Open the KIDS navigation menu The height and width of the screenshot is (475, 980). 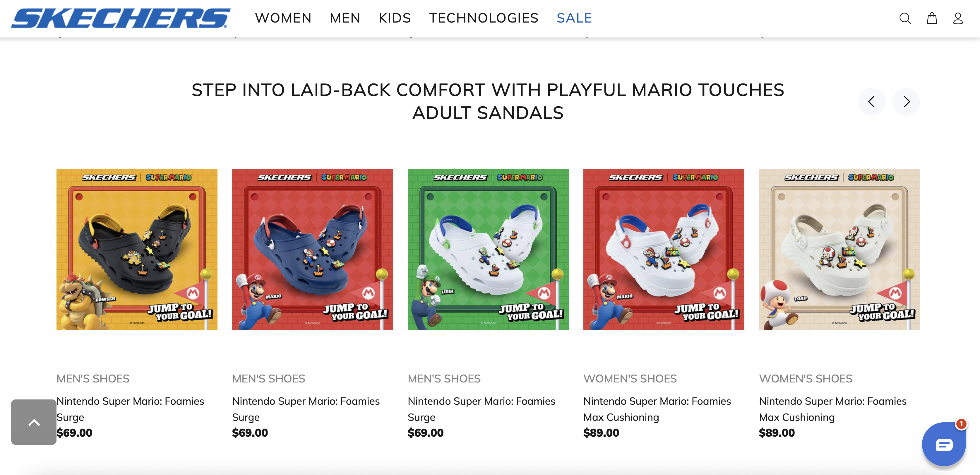[395, 18]
